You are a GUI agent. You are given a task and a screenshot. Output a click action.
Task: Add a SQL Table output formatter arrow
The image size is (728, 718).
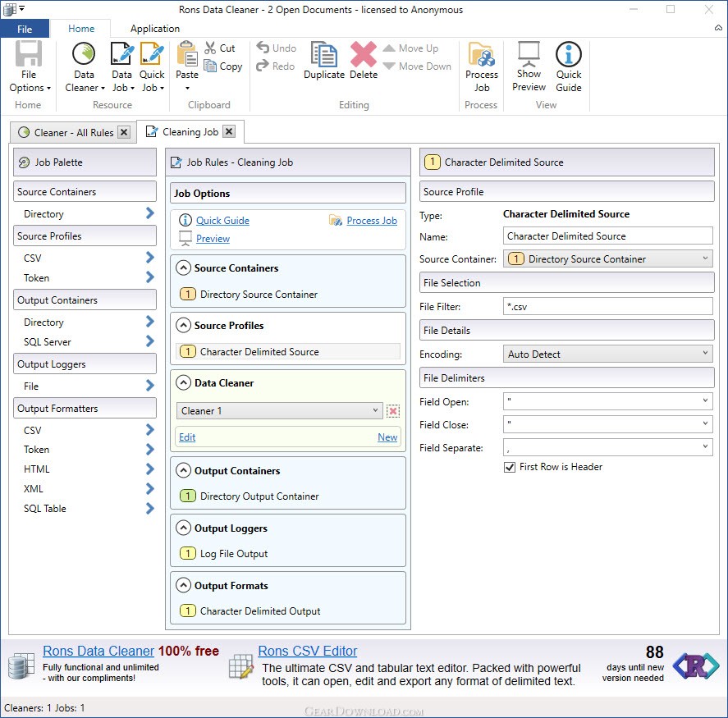(x=150, y=509)
